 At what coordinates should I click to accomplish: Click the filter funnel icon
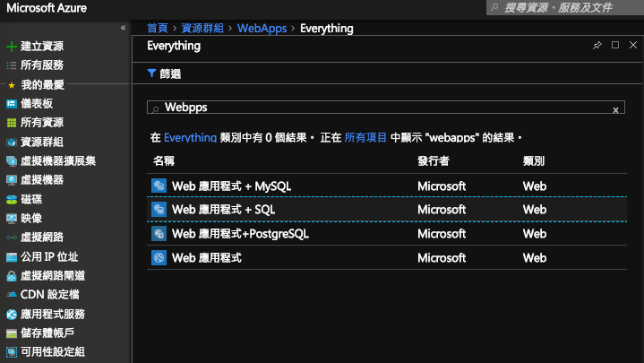click(151, 73)
